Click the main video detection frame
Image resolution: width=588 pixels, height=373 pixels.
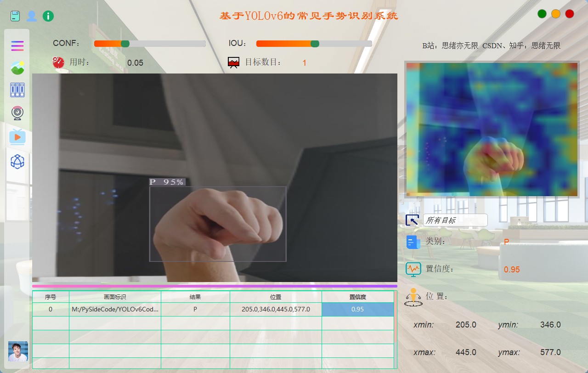click(215, 178)
